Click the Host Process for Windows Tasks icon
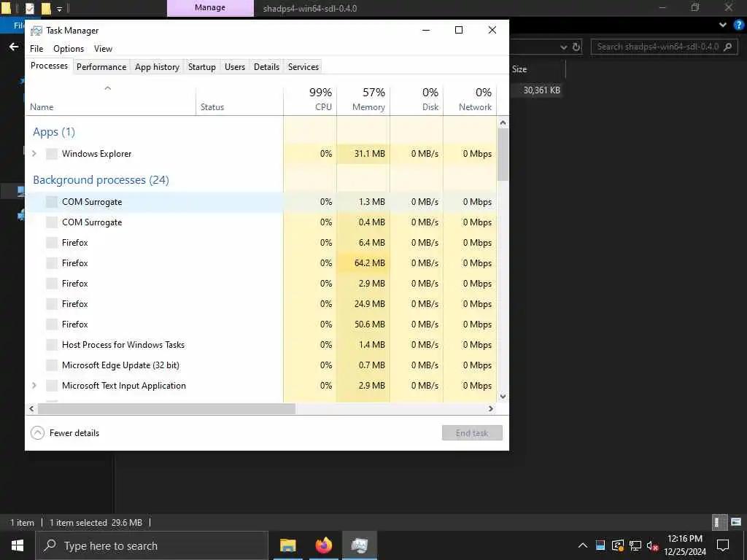This screenshot has width=747, height=560. [x=52, y=345]
